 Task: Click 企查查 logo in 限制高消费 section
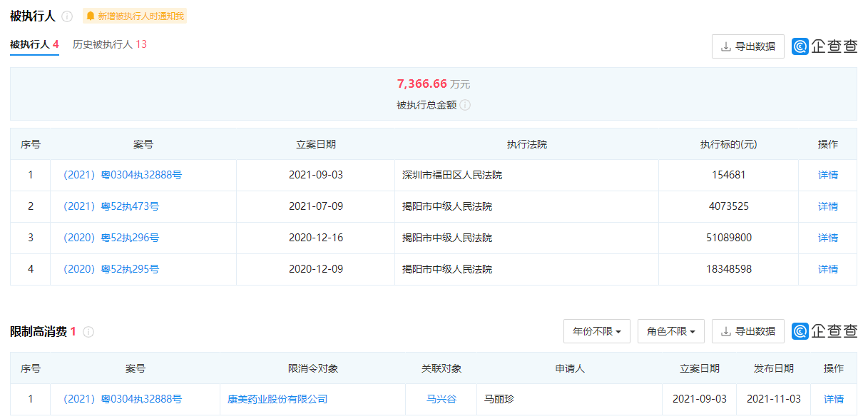pyautogui.click(x=824, y=331)
